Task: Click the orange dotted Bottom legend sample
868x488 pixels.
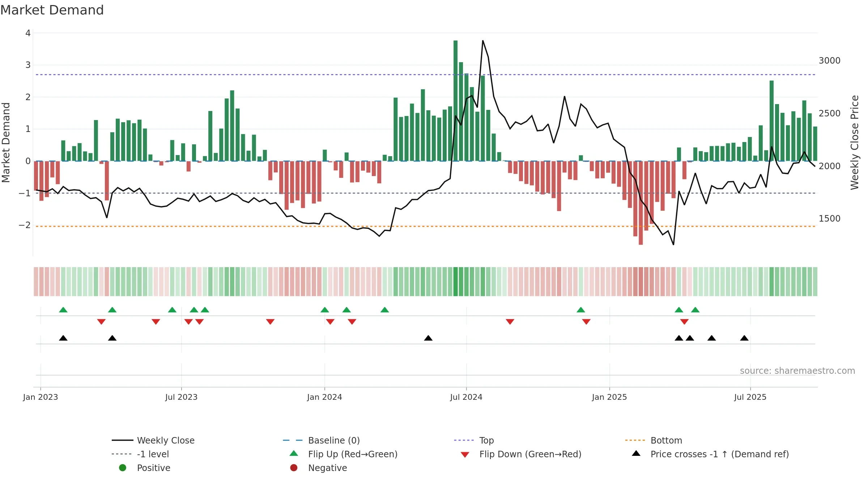Action: tap(635, 440)
